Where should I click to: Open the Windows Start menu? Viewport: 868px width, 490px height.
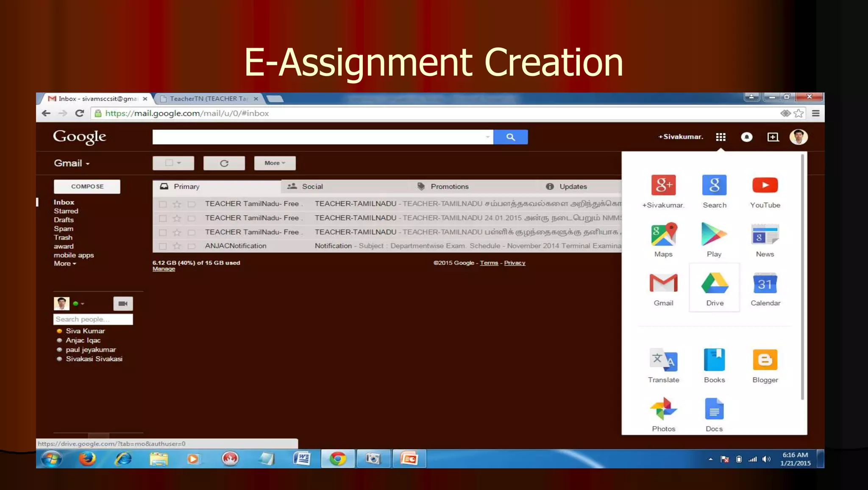[51, 459]
